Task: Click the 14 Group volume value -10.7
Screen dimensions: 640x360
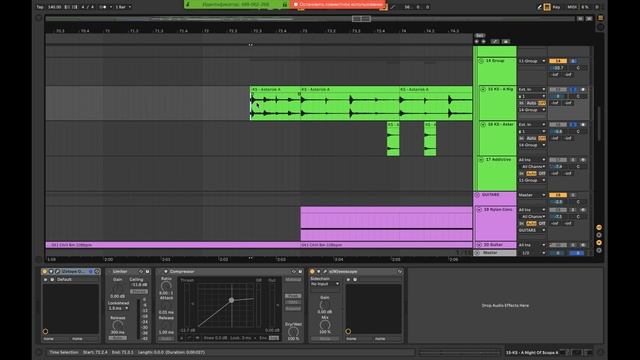Action: pyautogui.click(x=558, y=68)
